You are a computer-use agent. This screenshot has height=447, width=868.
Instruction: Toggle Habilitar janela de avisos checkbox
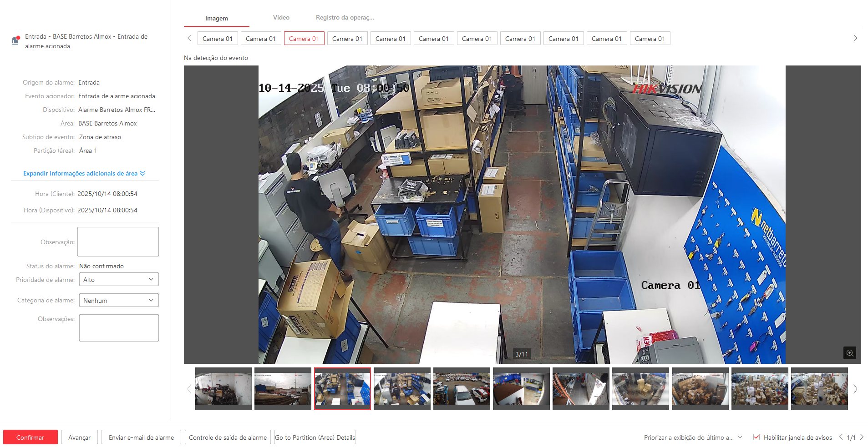[756, 437]
